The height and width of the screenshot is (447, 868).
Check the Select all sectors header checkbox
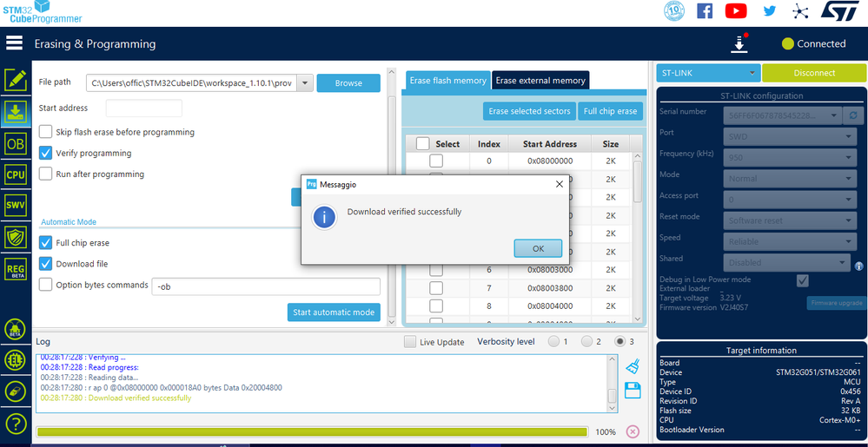pyautogui.click(x=423, y=144)
